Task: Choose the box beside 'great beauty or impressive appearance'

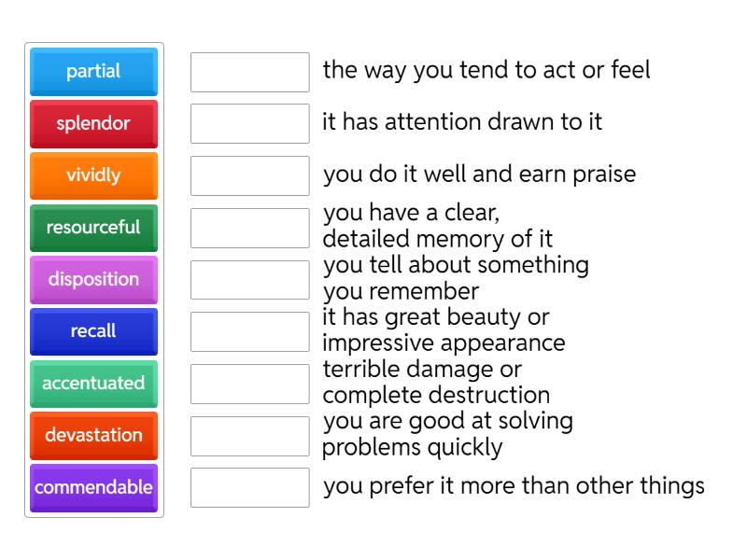Action: coord(249,331)
